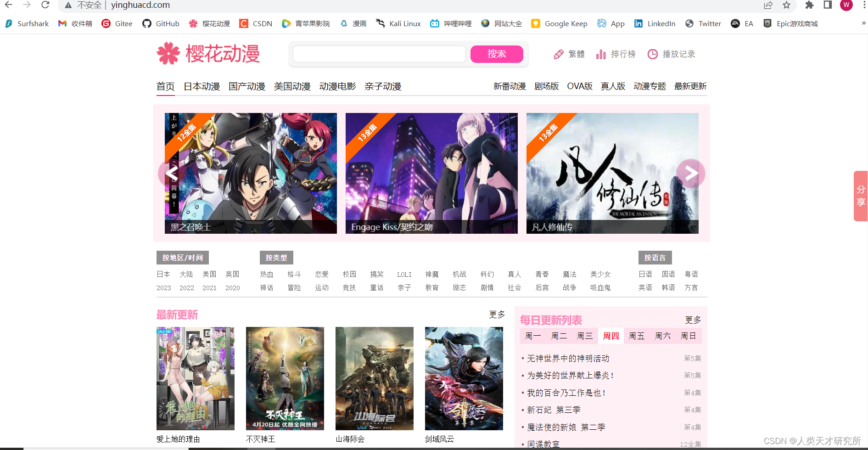Screen dimensions: 868x450
Task: Open the OVA版 link
Action: (x=580, y=86)
